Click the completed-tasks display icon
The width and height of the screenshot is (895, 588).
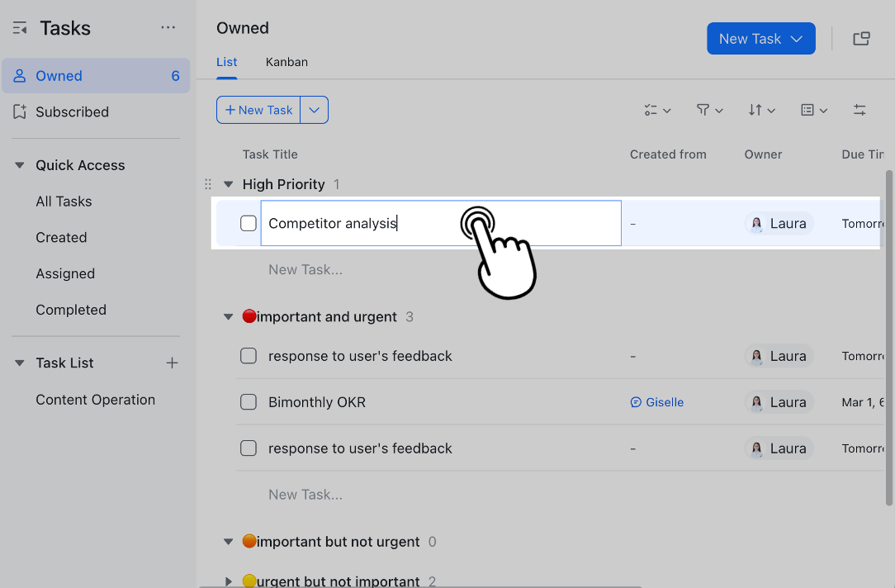click(652, 110)
